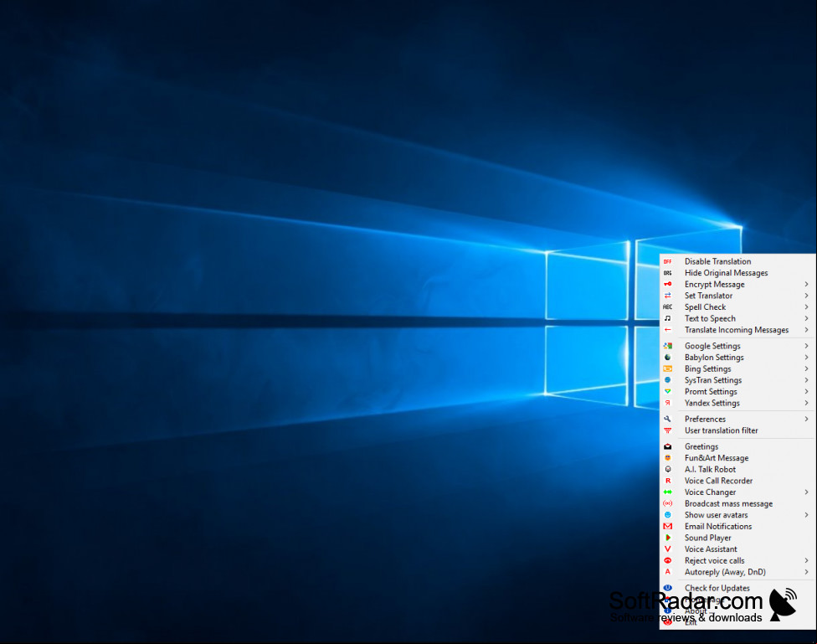
Task: Choose Hide Original Messages
Action: tap(737, 273)
